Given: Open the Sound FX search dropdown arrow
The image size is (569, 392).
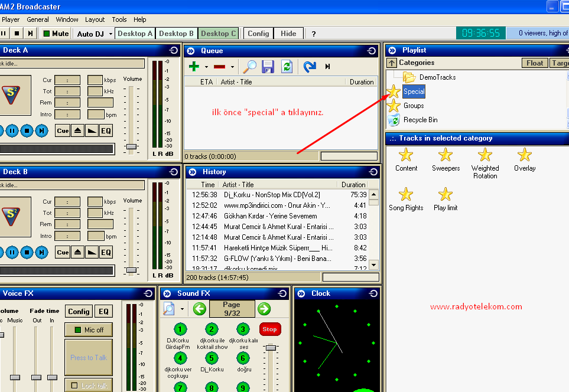Looking at the screenshot, I should tap(182, 309).
